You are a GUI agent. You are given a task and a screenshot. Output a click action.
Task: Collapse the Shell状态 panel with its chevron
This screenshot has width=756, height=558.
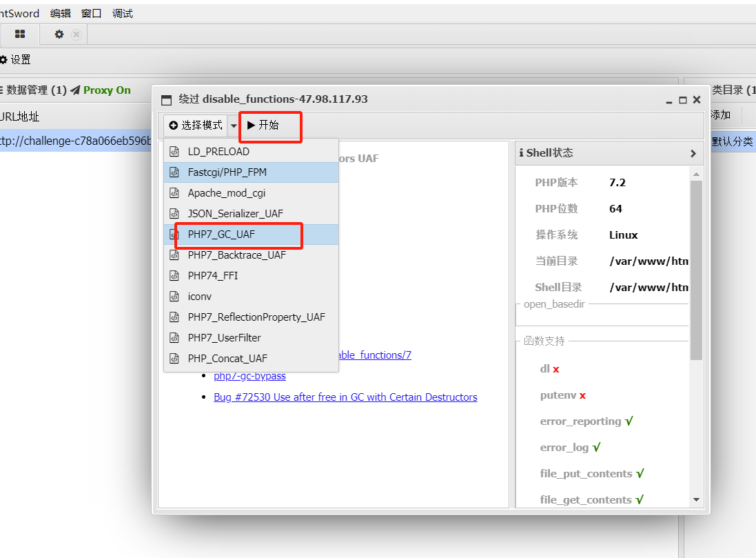click(x=693, y=153)
